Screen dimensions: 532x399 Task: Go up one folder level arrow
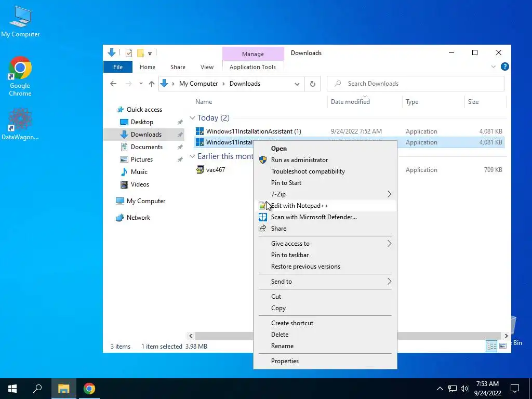tap(152, 84)
